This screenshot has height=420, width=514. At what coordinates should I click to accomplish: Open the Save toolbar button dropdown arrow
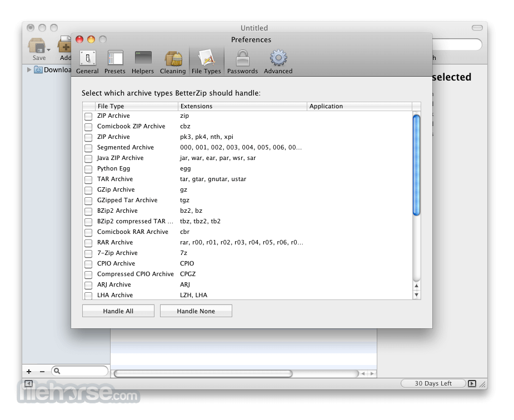point(48,50)
